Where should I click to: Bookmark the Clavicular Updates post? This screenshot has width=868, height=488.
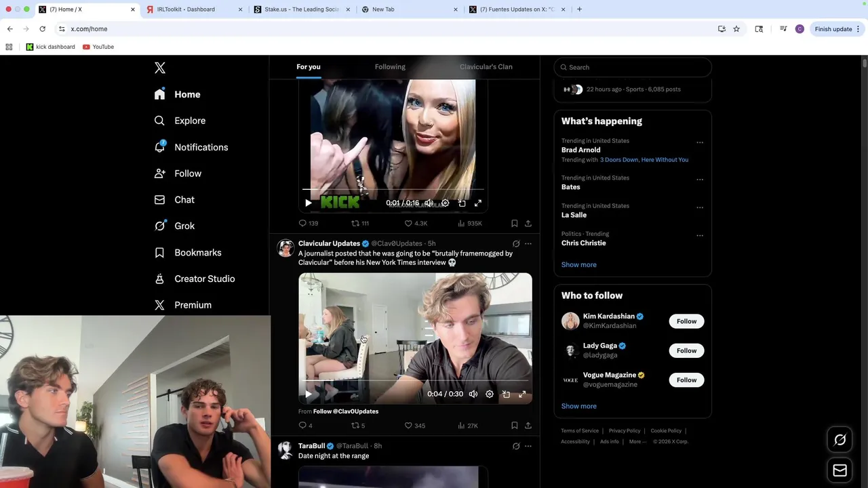click(514, 426)
